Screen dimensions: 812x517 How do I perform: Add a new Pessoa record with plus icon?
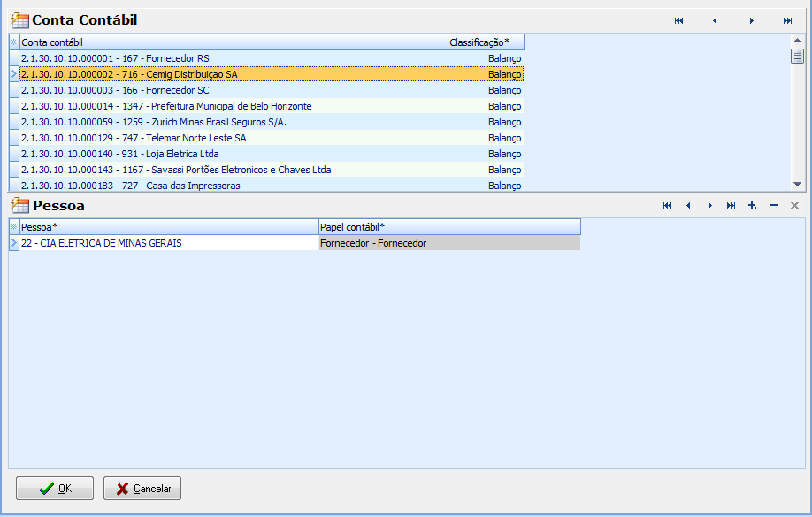click(x=752, y=205)
